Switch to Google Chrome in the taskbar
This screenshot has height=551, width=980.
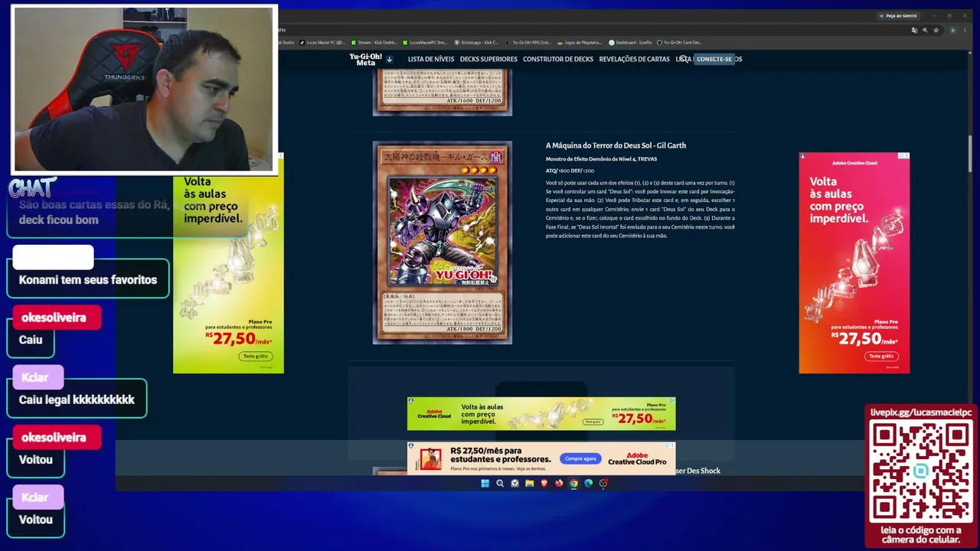pyautogui.click(x=573, y=483)
